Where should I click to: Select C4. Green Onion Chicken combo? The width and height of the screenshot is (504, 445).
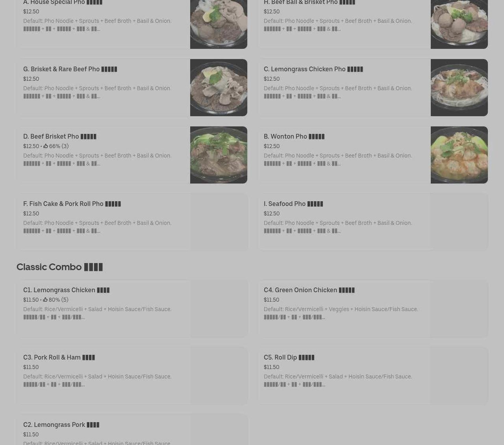pyautogui.click(x=309, y=290)
